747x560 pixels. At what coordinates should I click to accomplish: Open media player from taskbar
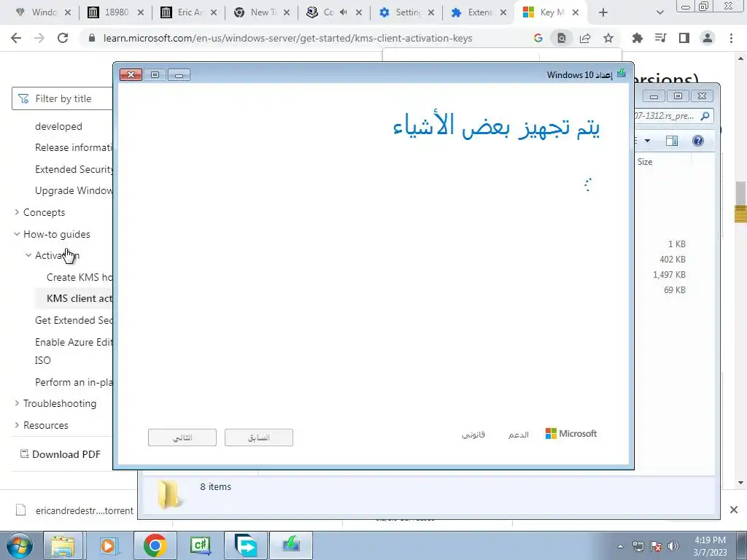109,545
